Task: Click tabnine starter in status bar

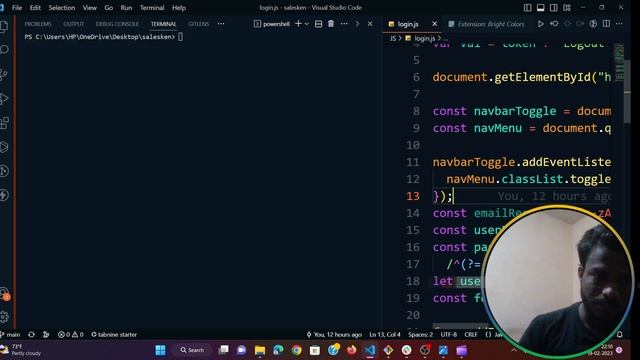Action: pos(114,334)
